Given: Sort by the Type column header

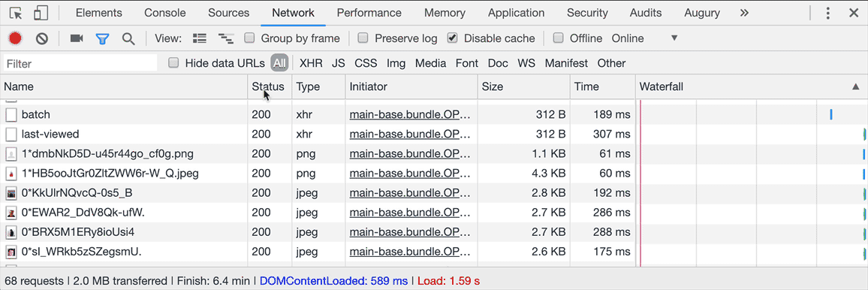Looking at the screenshot, I should coord(318,86).
